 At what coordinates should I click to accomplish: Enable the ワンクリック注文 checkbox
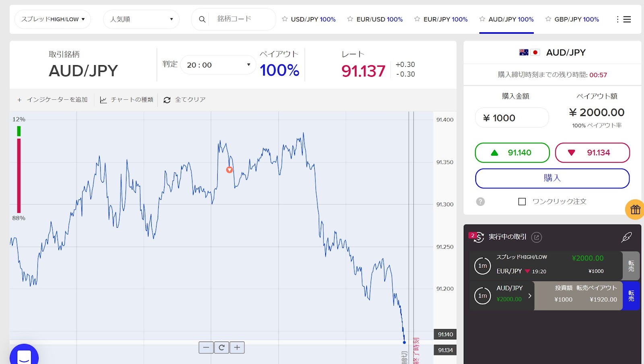522,202
